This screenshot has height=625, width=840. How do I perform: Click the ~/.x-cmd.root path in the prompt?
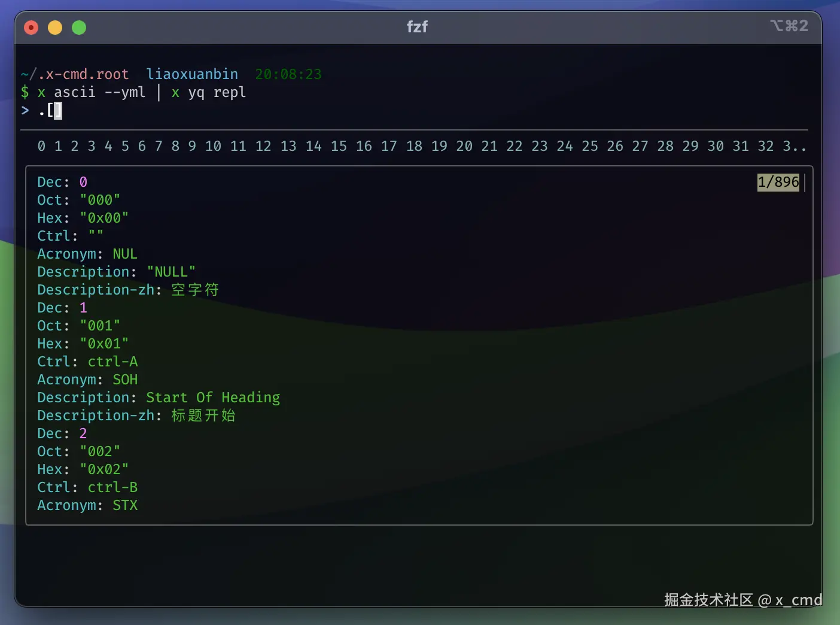pyautogui.click(x=75, y=74)
